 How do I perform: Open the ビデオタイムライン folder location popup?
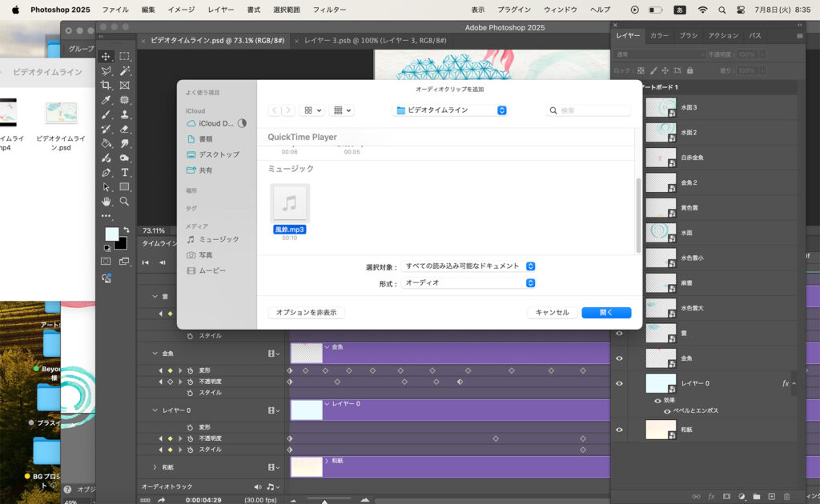click(450, 110)
